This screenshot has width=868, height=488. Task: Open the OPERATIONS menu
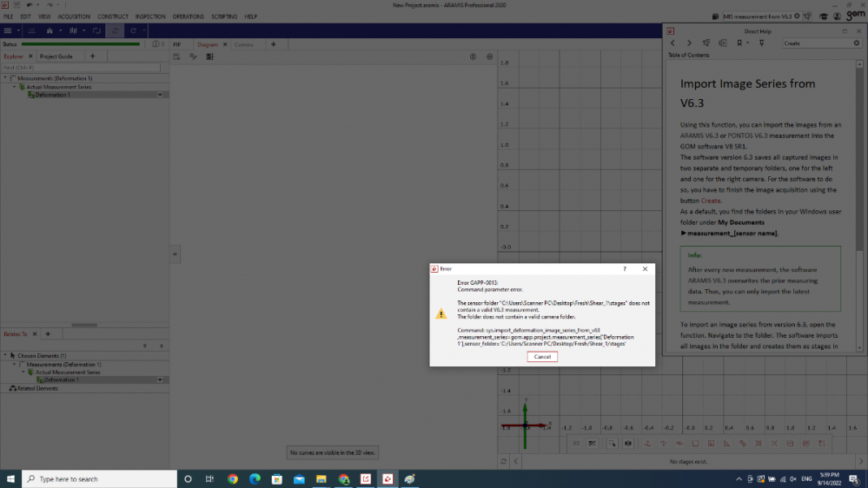pos(189,16)
